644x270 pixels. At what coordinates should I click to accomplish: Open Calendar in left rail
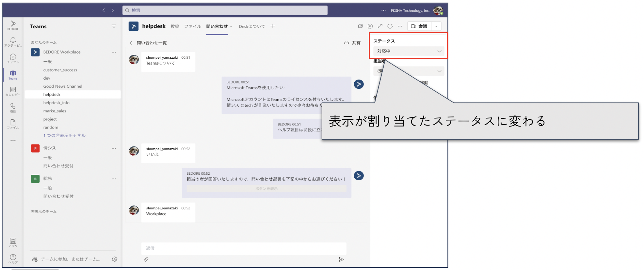[13, 91]
